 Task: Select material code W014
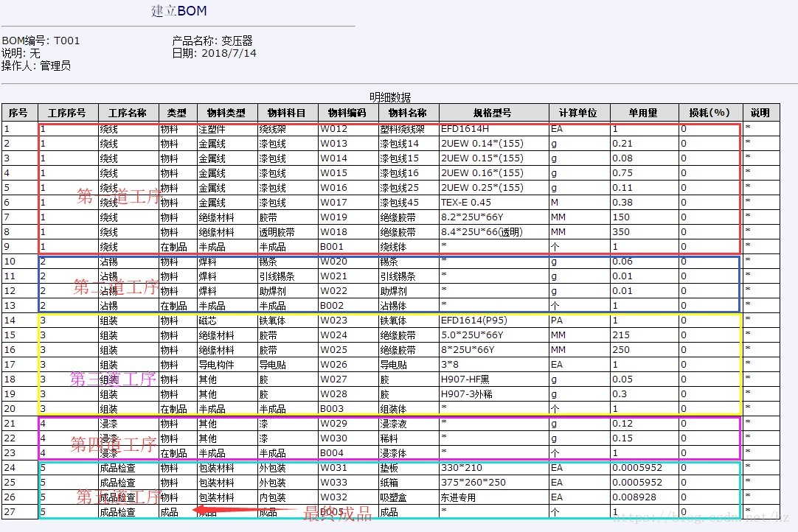tap(334, 158)
